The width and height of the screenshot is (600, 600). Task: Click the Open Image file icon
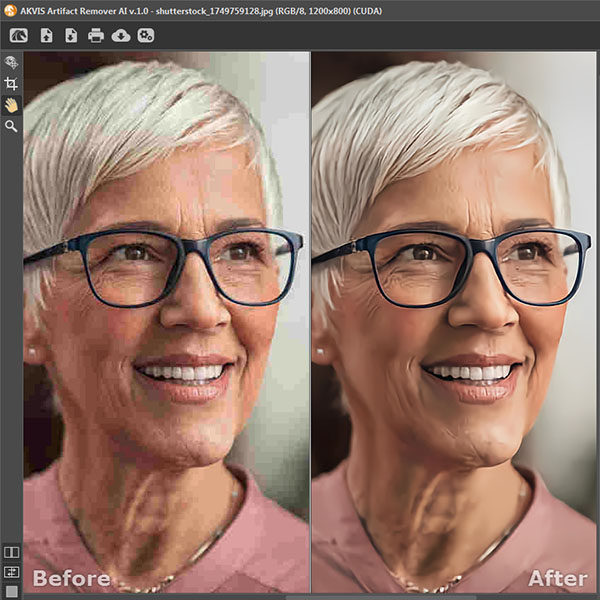tap(46, 35)
